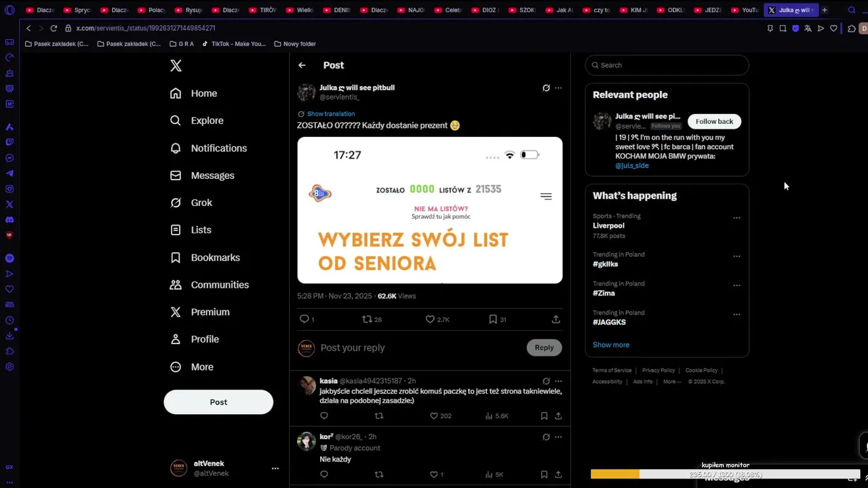Like kasia's reply with 202 likes
This screenshot has height=488, width=868.
[x=434, y=415]
